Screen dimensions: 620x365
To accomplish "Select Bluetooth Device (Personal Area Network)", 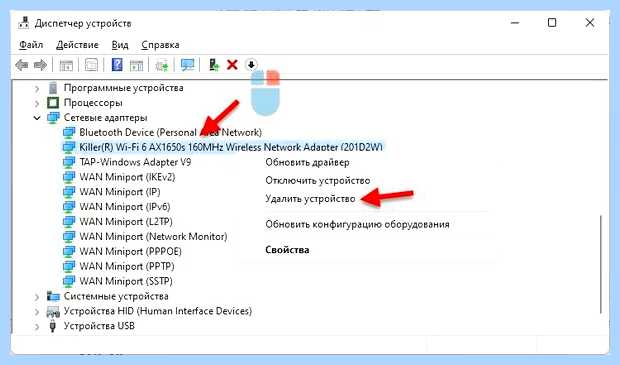I will click(x=170, y=132).
